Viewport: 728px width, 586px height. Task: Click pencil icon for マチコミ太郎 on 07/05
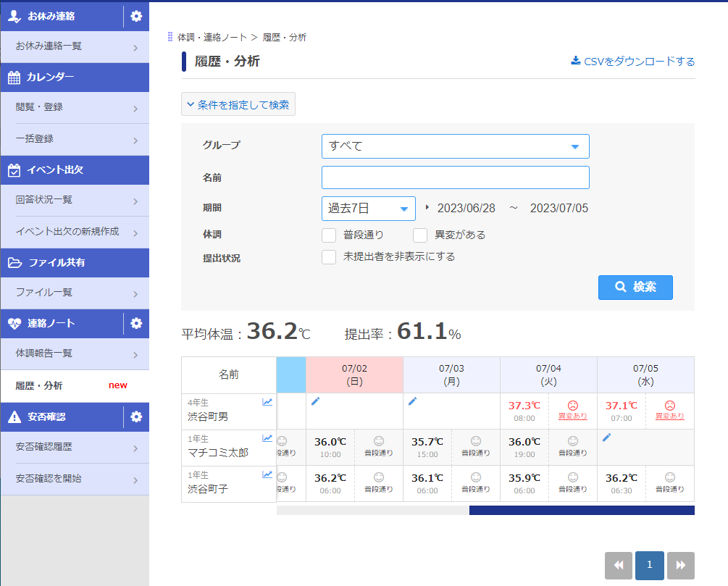pos(606,438)
